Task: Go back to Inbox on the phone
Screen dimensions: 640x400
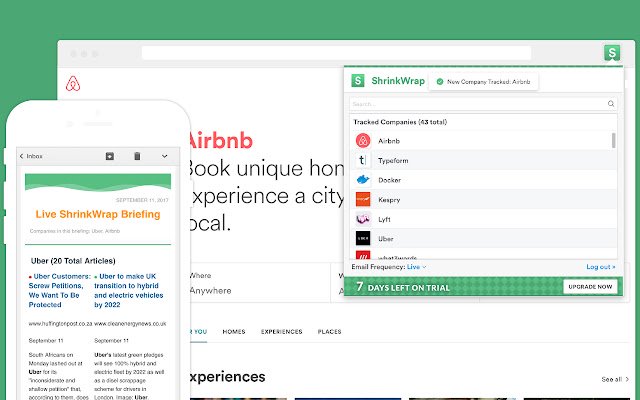Action: (31, 156)
